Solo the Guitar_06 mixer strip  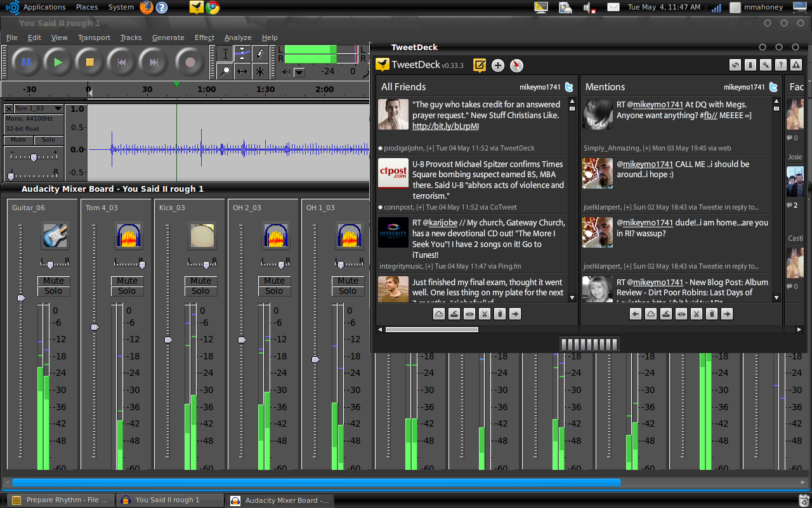click(x=53, y=290)
